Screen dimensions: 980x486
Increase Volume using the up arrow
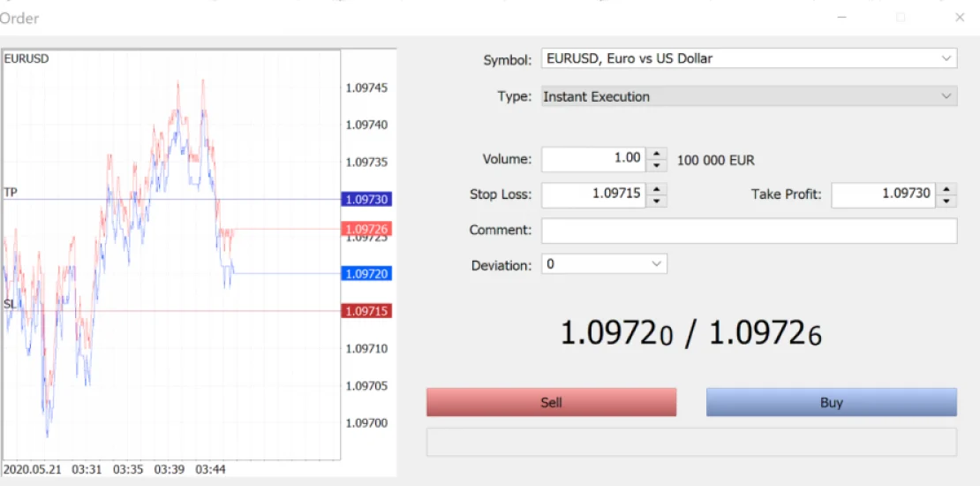point(657,154)
